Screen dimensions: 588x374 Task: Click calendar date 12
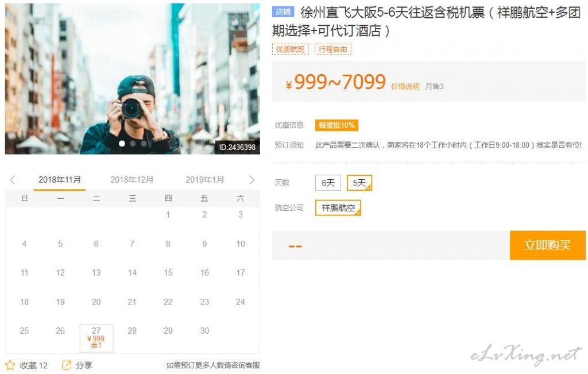(60, 273)
